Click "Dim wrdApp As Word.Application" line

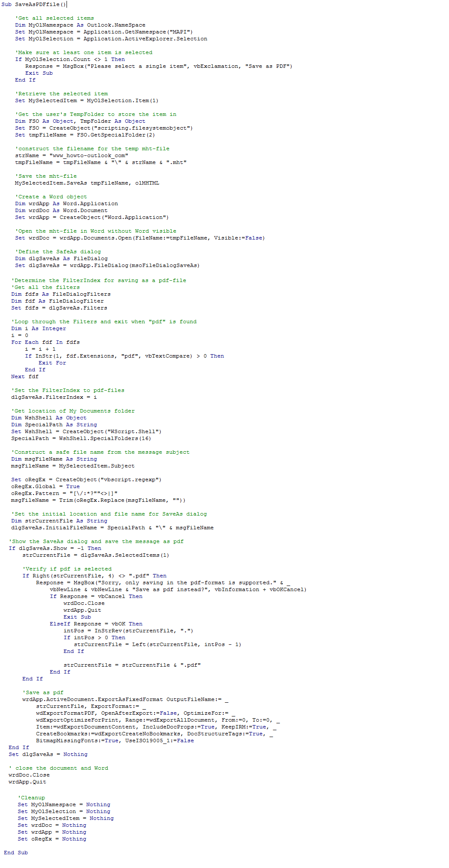click(x=67, y=203)
